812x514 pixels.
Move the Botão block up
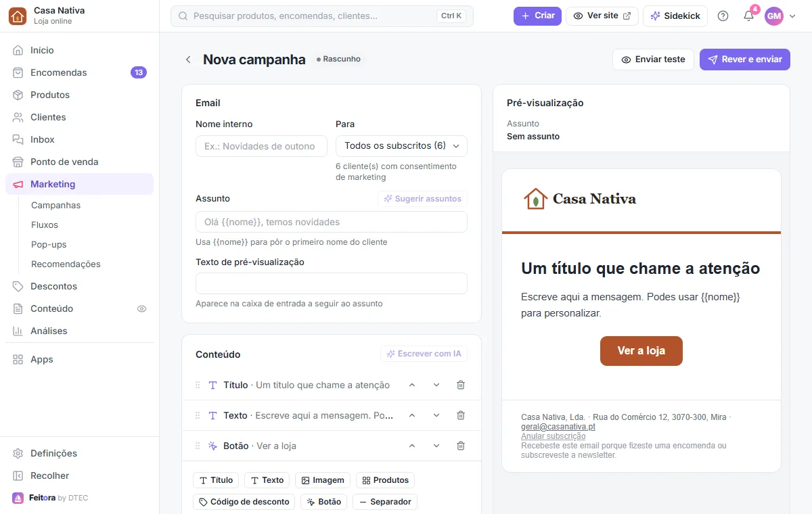tap(412, 446)
